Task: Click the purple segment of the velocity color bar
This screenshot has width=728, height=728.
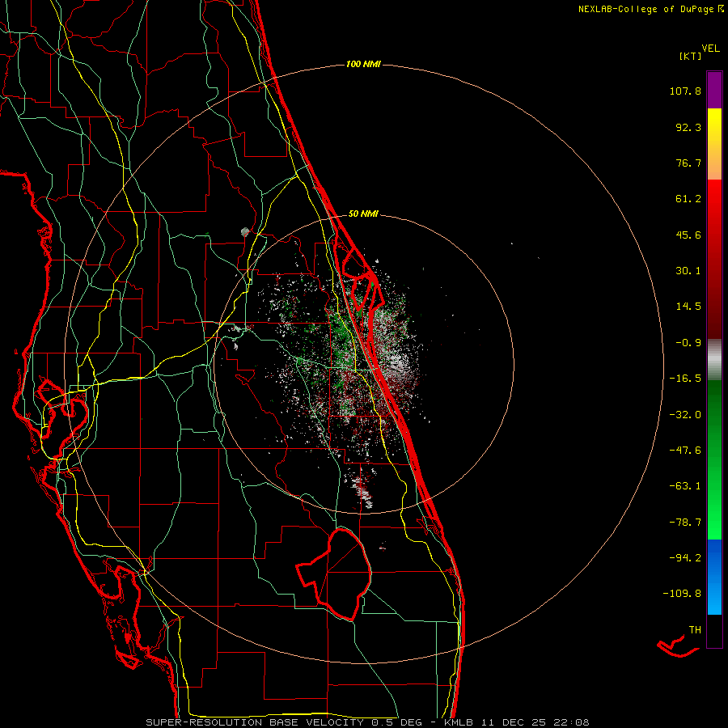Action: (714, 90)
